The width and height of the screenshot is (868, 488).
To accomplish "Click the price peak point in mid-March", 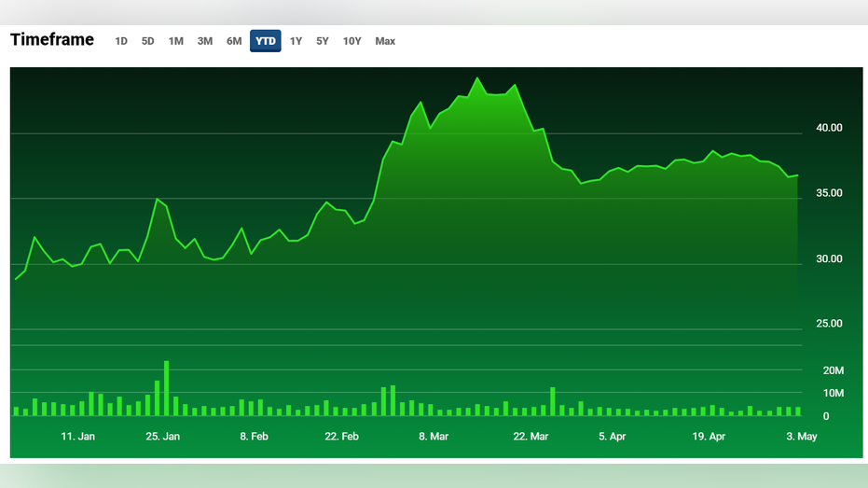I will coord(477,78).
